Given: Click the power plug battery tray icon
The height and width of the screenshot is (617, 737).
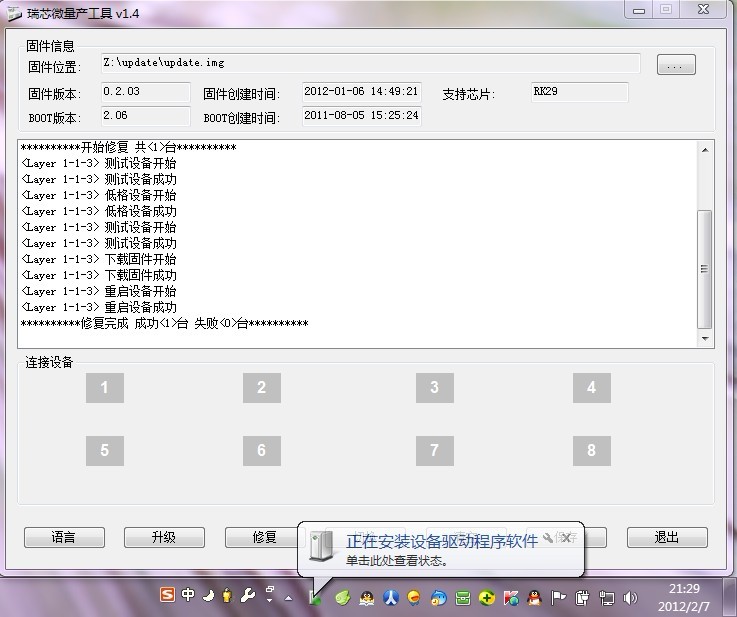Looking at the screenshot, I should point(582,598).
